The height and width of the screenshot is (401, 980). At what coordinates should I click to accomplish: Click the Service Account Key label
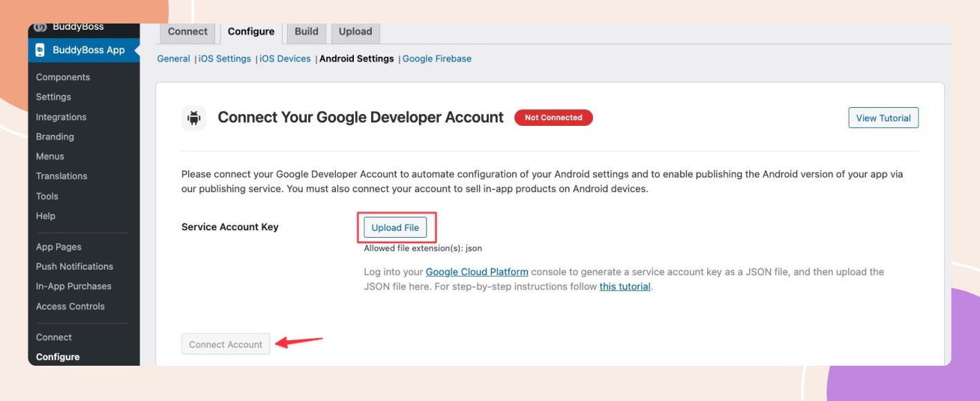229,227
